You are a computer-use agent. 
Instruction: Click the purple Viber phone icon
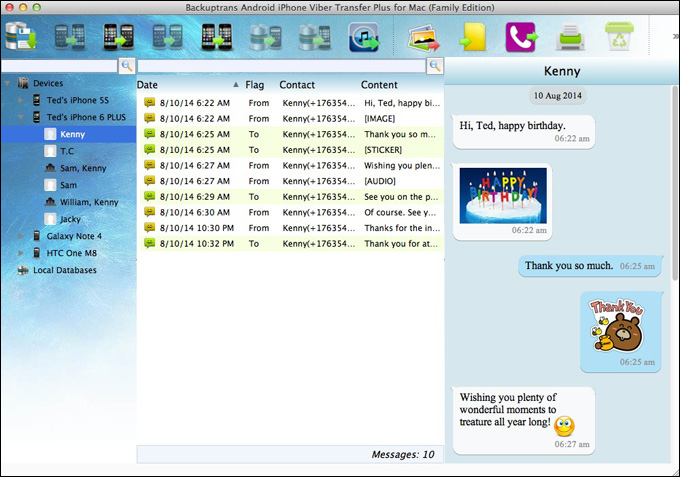pos(522,37)
